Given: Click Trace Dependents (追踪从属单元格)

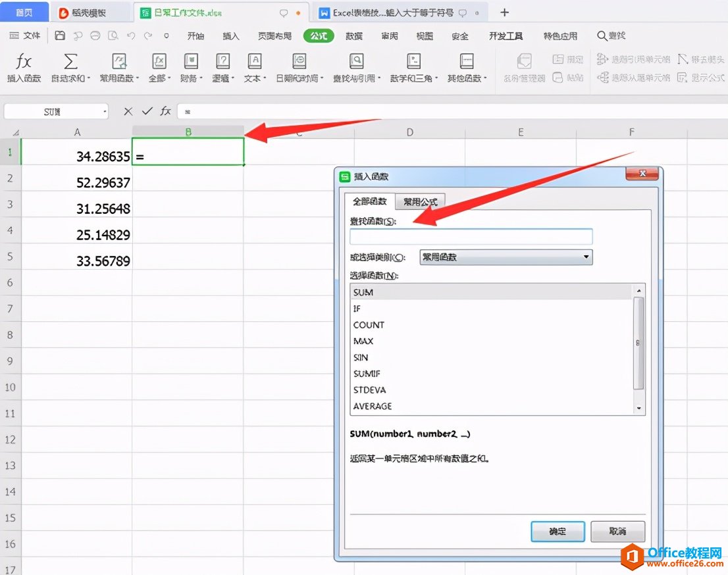Looking at the screenshot, I should 634,78.
